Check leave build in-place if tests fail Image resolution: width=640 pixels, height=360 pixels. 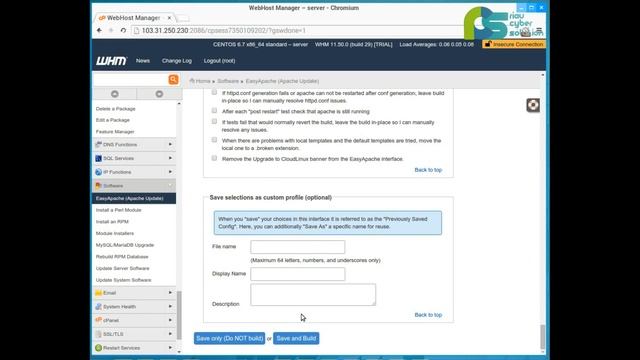pos(214,121)
